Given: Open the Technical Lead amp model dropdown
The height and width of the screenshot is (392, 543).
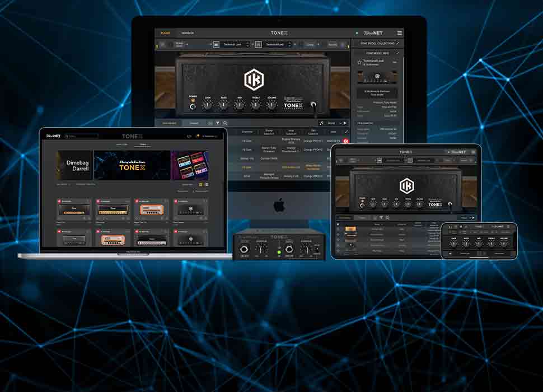Looking at the screenshot, I should [x=232, y=44].
